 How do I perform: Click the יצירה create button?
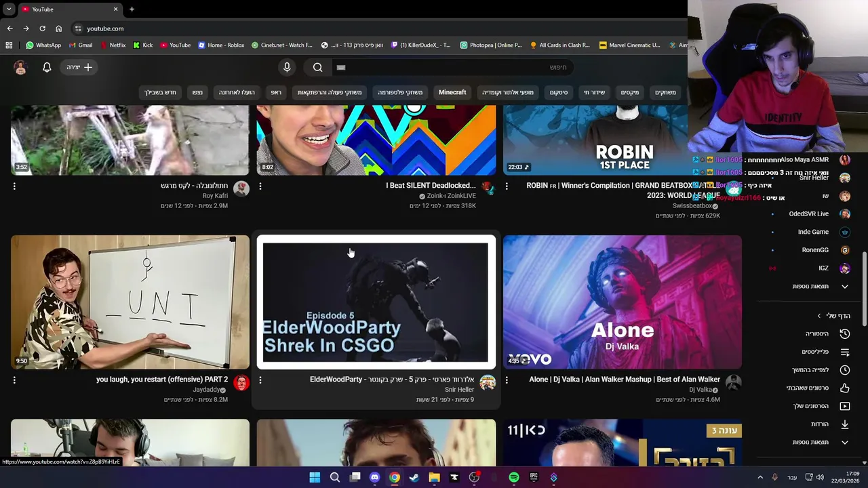click(x=79, y=67)
